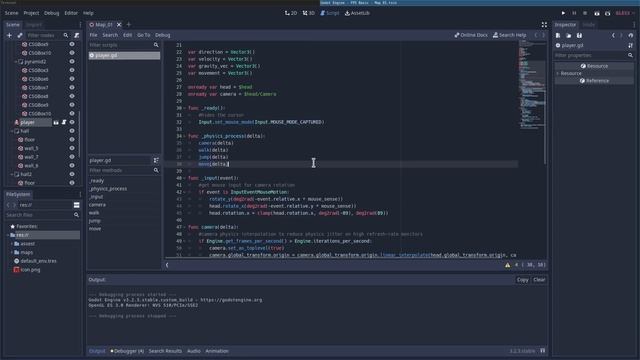The image size is (640, 360).
Task: Switch to the Import tab
Action: 34,25
